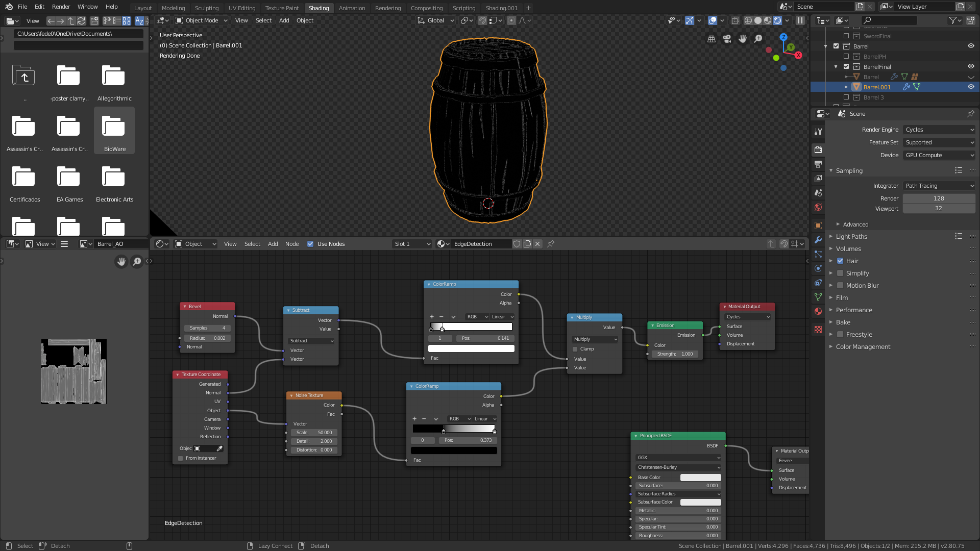Click Base Color swatch on Principled BSDF

coord(700,478)
